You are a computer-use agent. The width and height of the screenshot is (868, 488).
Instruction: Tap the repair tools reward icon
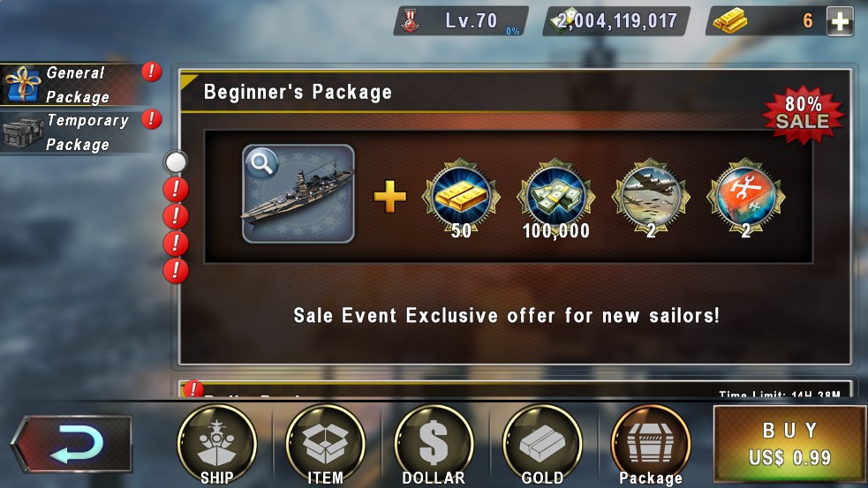tap(745, 198)
